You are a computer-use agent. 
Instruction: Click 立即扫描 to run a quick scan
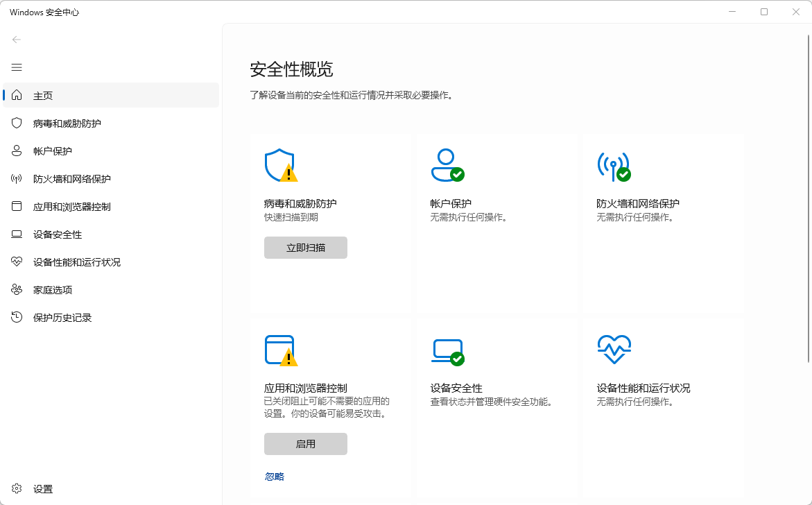point(305,247)
